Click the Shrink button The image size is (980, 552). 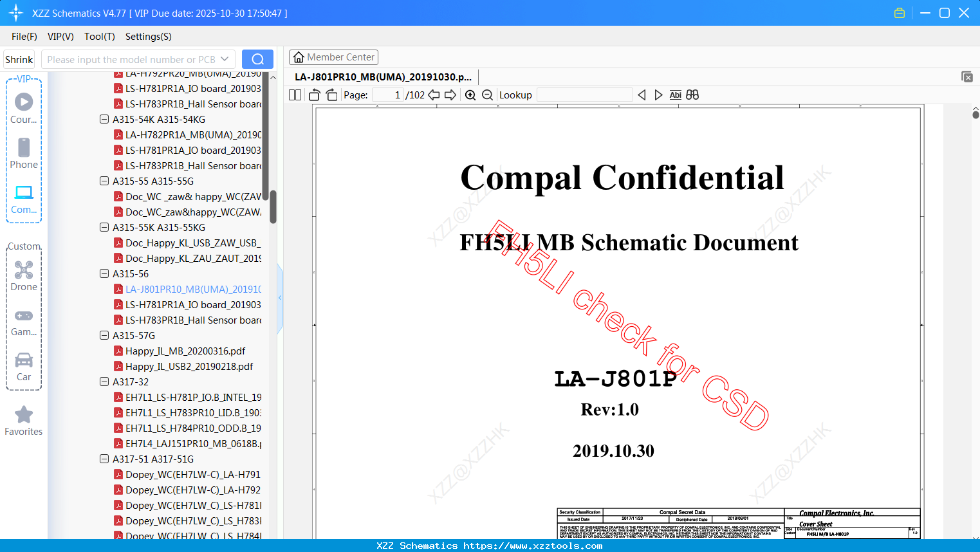[x=19, y=59]
